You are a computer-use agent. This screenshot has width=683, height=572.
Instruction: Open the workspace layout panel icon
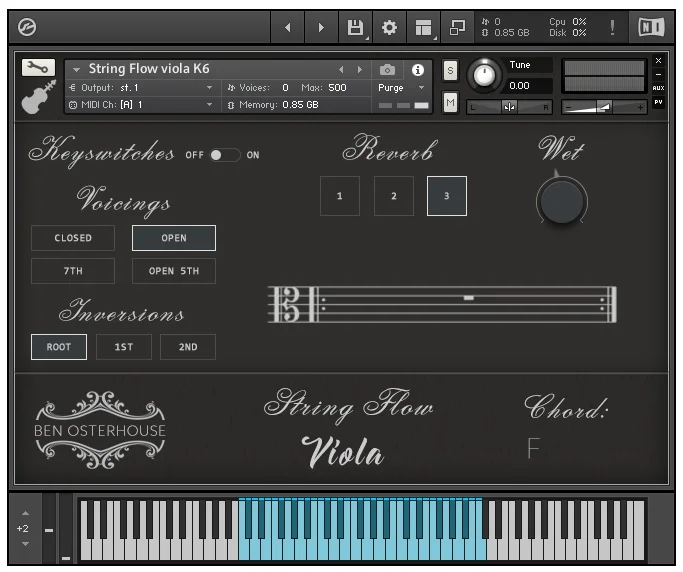[x=423, y=27]
